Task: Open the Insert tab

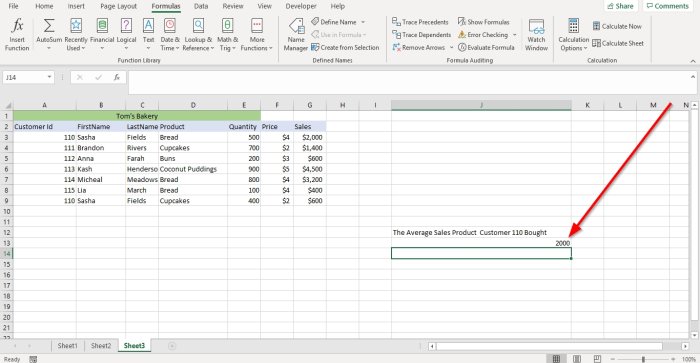Action: coord(76,6)
